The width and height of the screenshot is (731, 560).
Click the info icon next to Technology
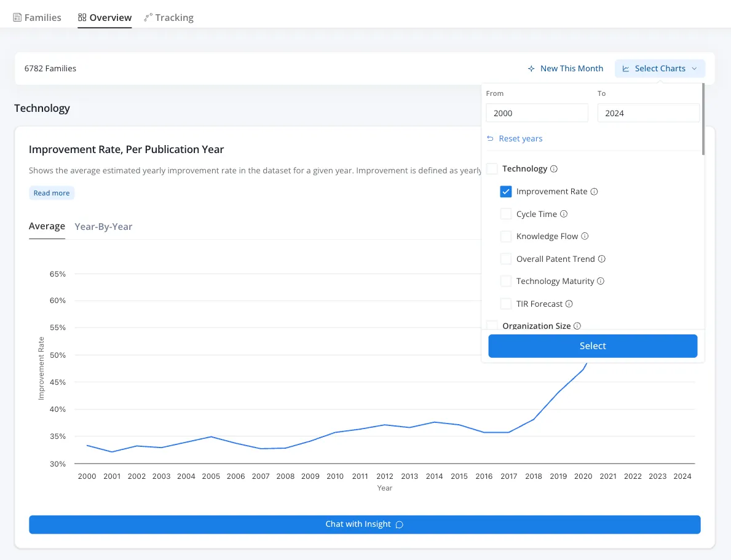coord(554,169)
